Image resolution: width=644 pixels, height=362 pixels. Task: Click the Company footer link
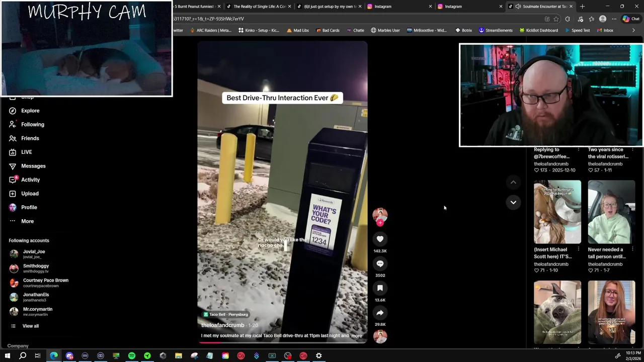click(18, 346)
